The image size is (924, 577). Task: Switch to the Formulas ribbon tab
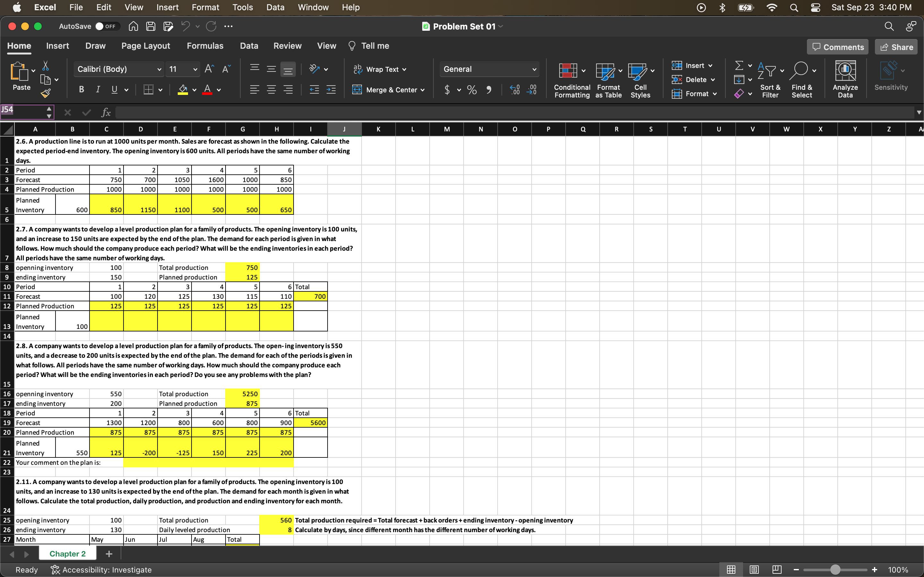tap(205, 46)
